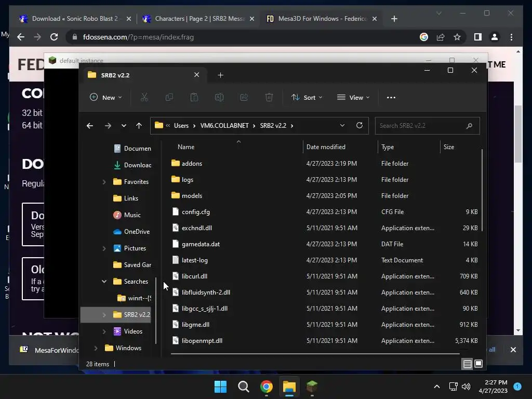The width and height of the screenshot is (532, 399).
Task: Click VM6.COLLABNET in the breadcrumb path
Action: (224, 126)
